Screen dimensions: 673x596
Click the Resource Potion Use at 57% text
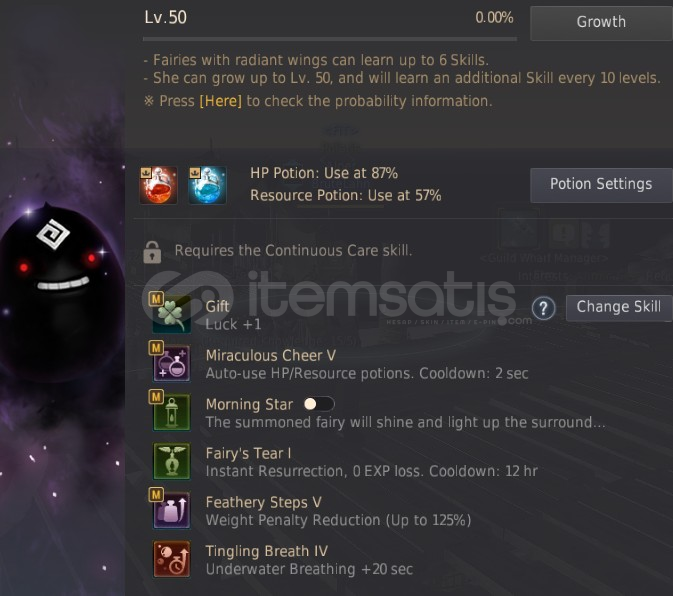click(x=346, y=196)
